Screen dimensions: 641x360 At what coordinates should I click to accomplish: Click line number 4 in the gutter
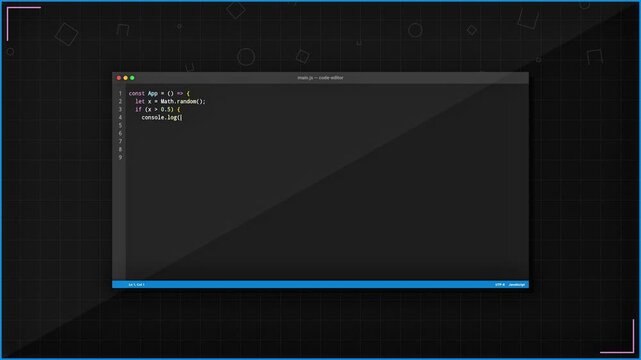click(120, 117)
